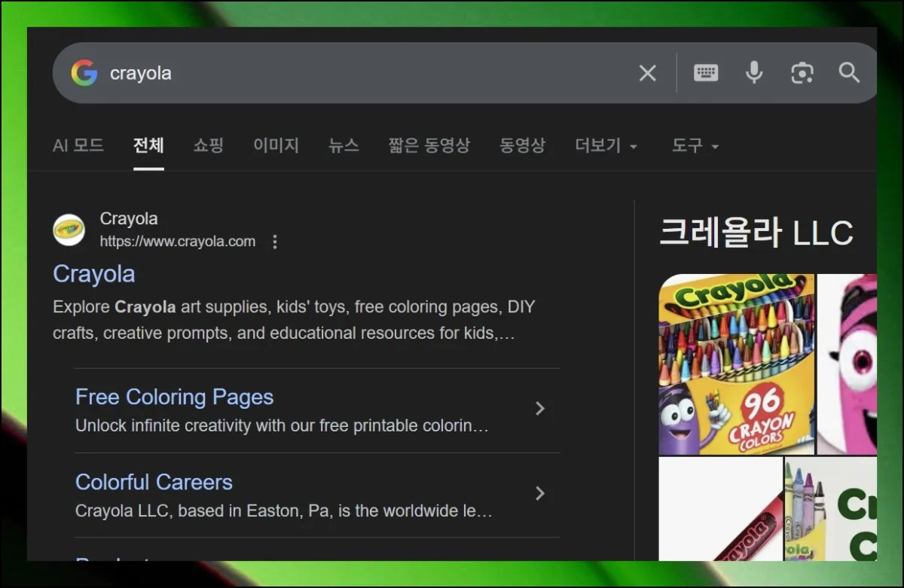Click the search magnifier icon
Screen dimensions: 904x588
coord(849,72)
